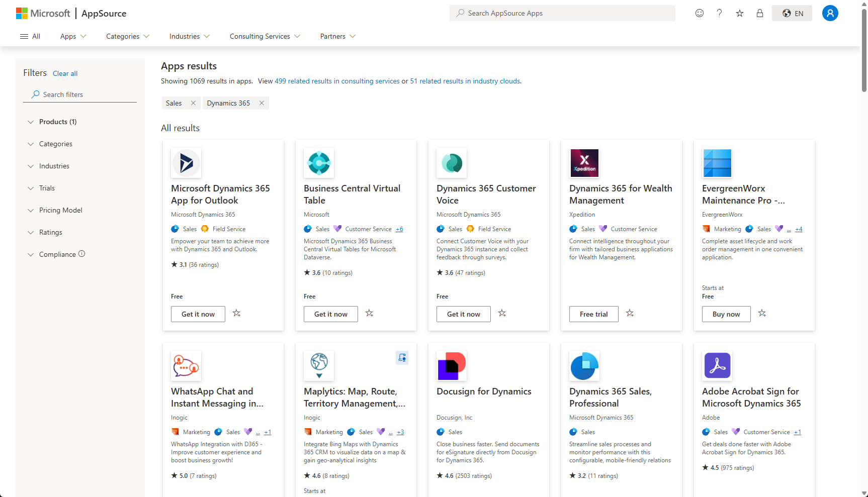868x497 pixels.
Task: Click the Search AppSource Apps field
Action: pyautogui.click(x=562, y=13)
